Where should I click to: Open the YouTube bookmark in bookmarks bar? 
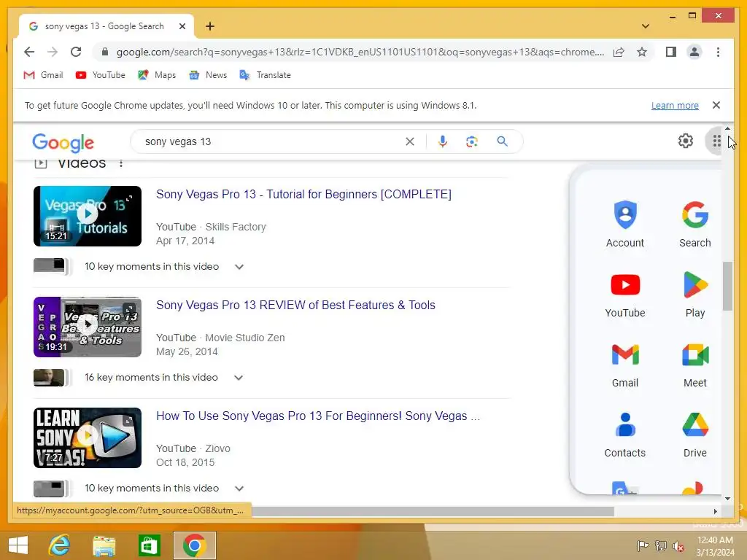coord(100,75)
